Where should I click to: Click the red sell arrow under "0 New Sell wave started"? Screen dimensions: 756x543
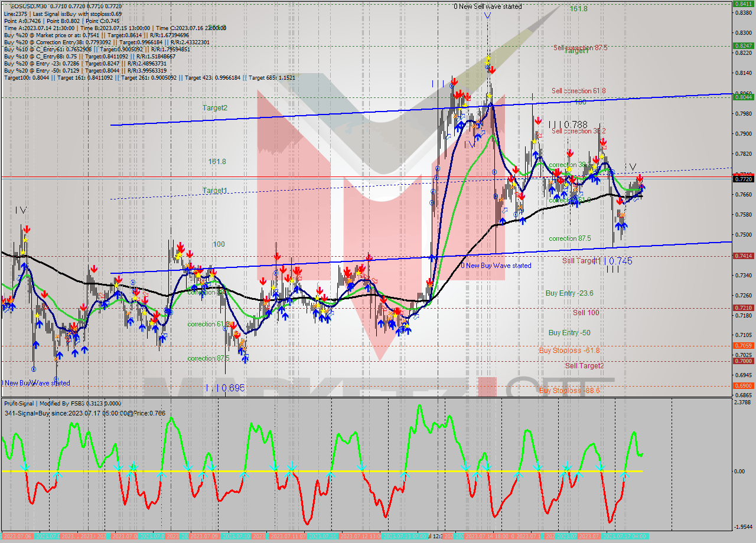[x=493, y=70]
